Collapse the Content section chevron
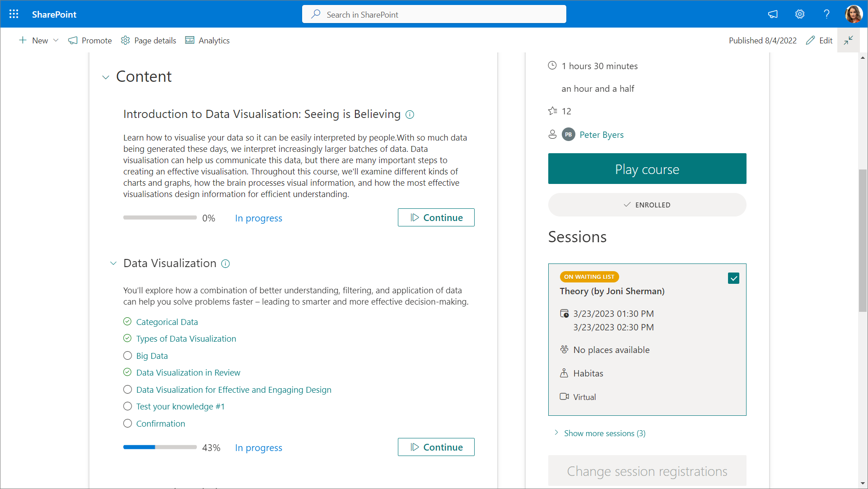The width and height of the screenshot is (868, 489). point(106,77)
